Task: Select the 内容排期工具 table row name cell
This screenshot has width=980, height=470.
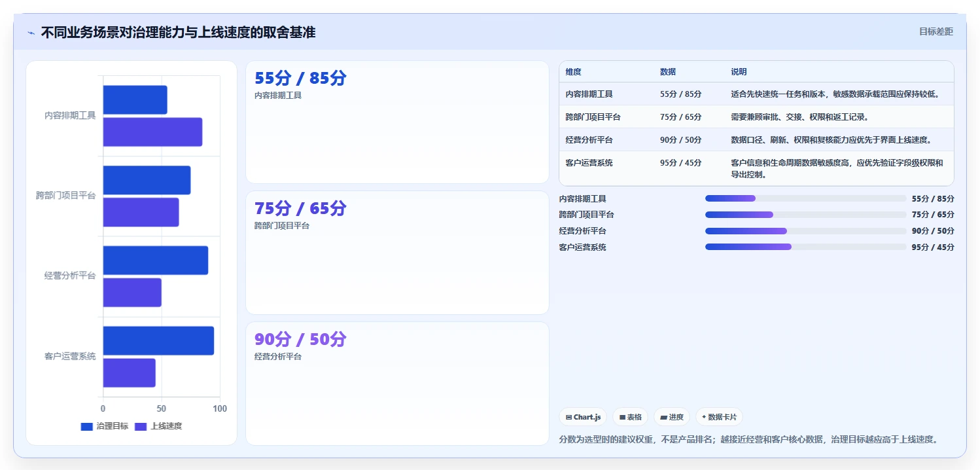Action: [x=589, y=94]
